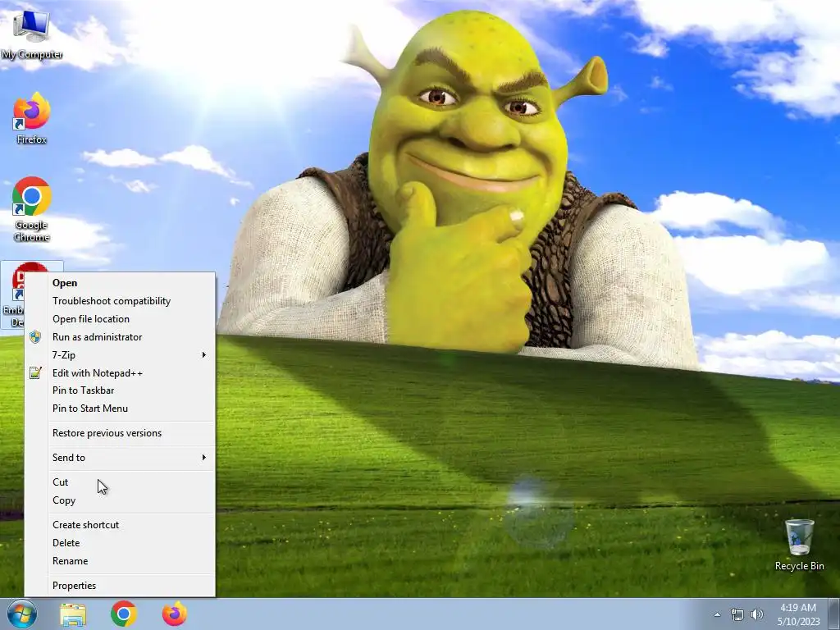The image size is (840, 630).
Task: Choose Cut from the context menu
Action: pos(120,482)
